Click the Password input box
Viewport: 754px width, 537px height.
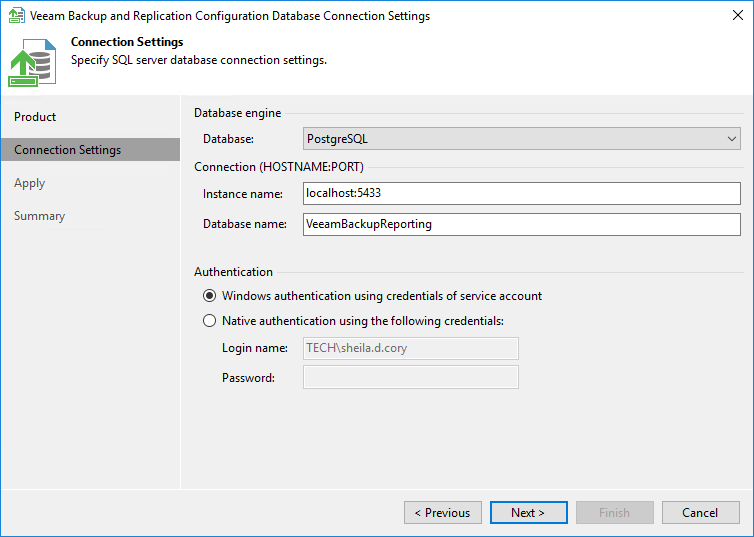410,377
